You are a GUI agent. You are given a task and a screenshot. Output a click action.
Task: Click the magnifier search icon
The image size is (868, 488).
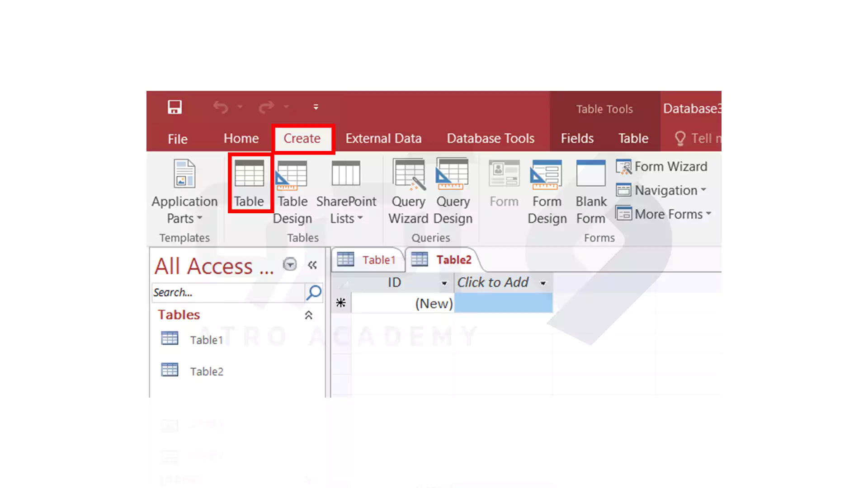(314, 292)
